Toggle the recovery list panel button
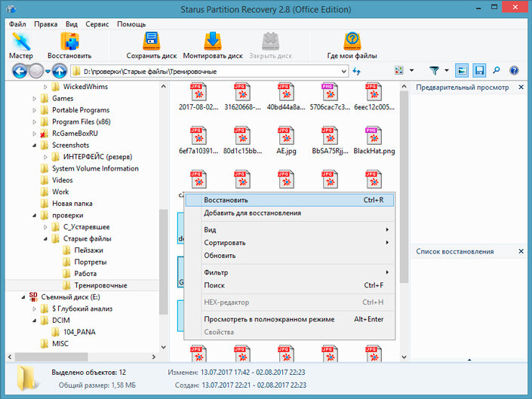This screenshot has height=399, width=532. point(479,70)
